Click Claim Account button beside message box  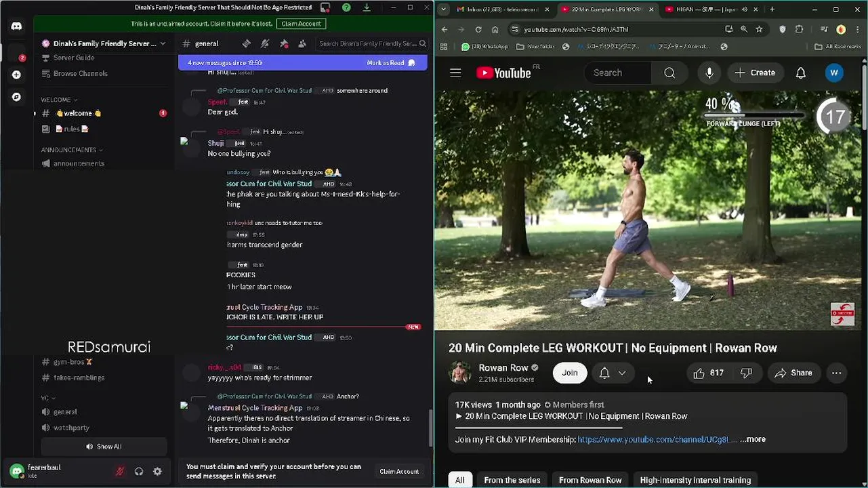click(399, 472)
